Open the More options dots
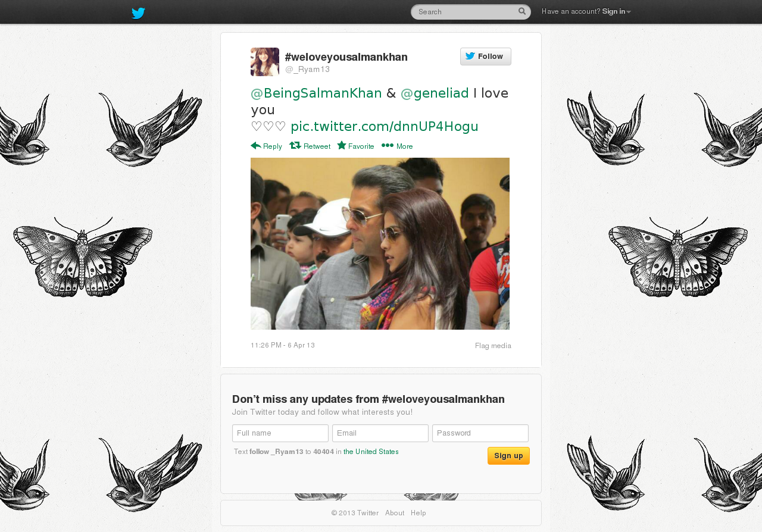This screenshot has width=762, height=532. [388, 145]
